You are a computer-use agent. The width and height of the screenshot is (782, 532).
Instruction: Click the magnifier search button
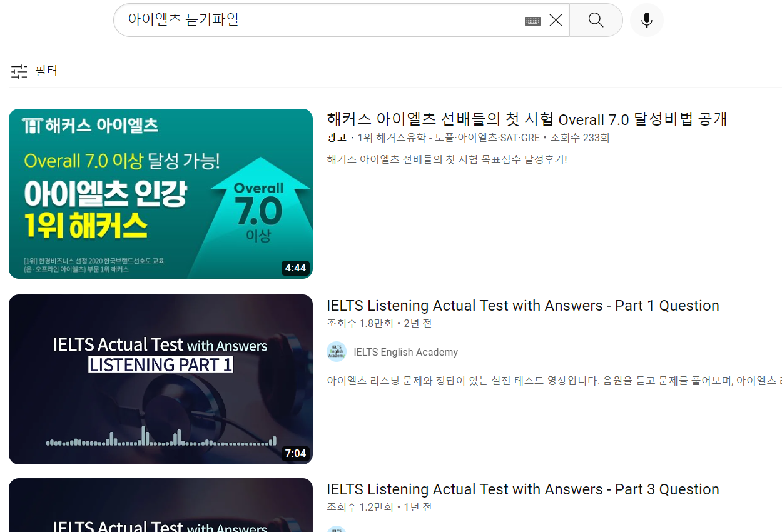(596, 20)
